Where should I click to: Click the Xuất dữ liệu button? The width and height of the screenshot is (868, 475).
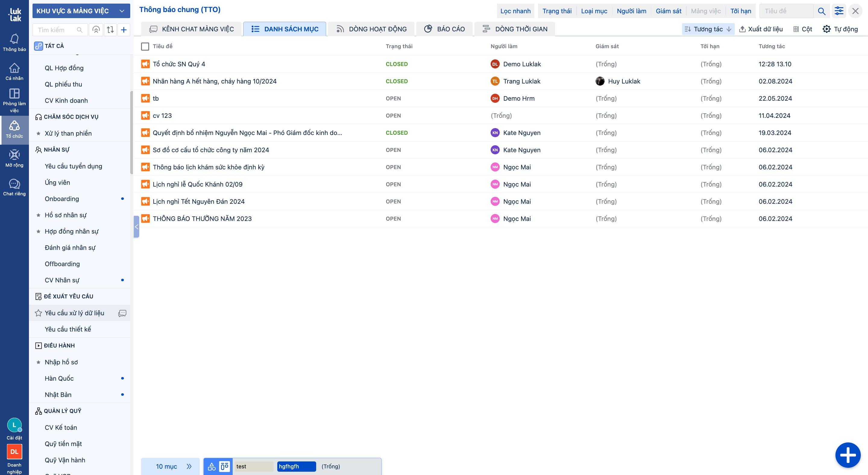761,29
